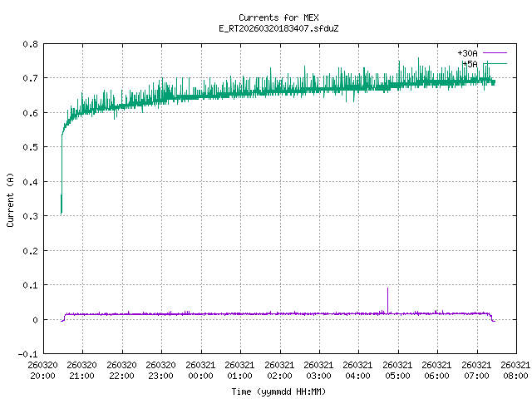
Task: Click the +5A legend label
Action: (x=470, y=63)
